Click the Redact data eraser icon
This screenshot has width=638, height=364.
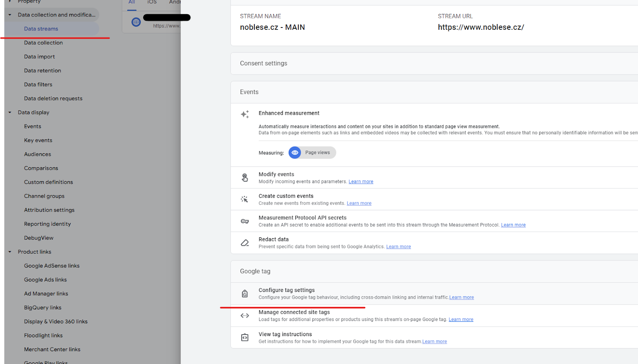(245, 243)
